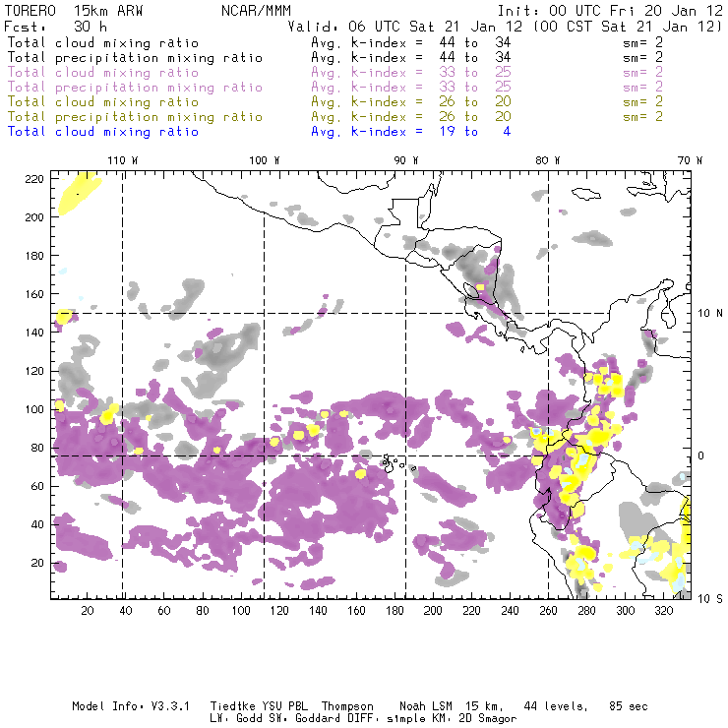The height and width of the screenshot is (728, 728).
Task: Click the '44 levels' footer text
Action: click(556, 706)
